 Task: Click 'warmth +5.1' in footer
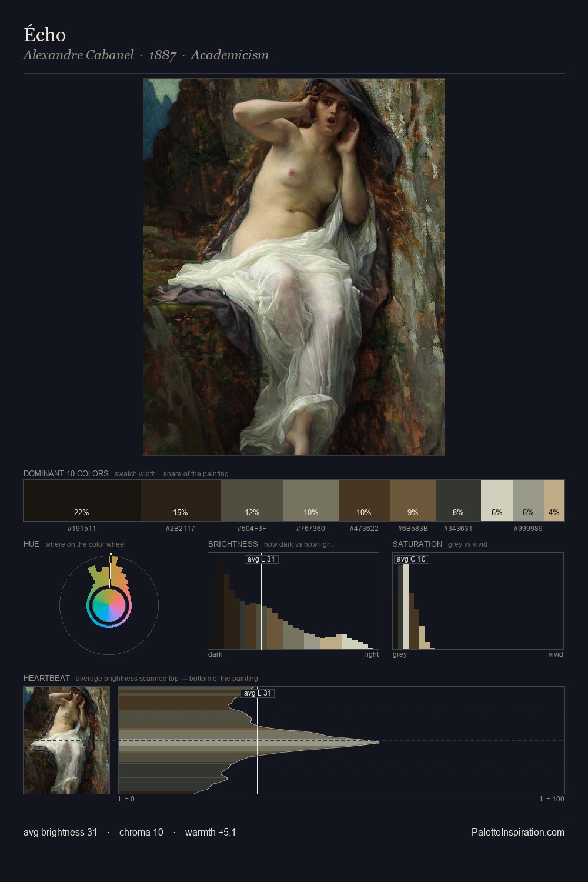click(x=211, y=832)
